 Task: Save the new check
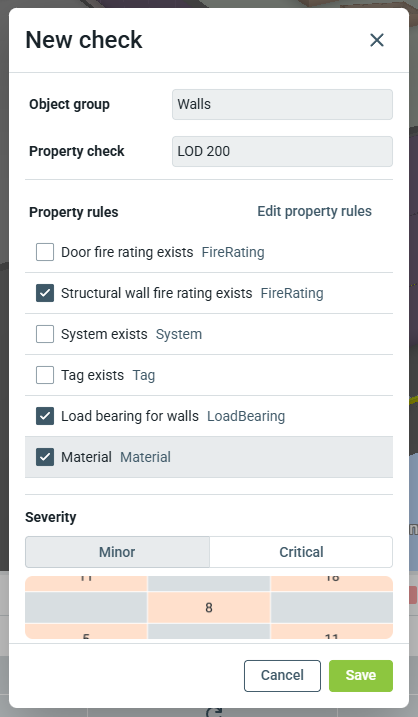[x=361, y=675]
